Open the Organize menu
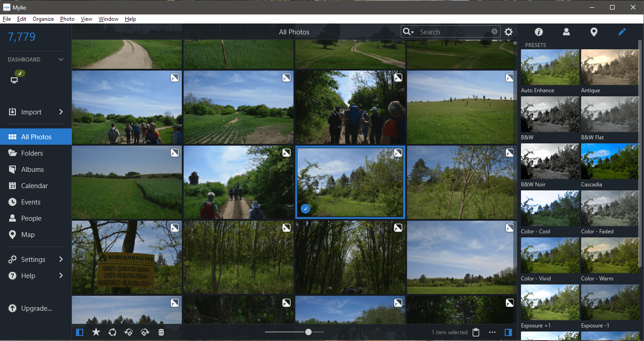 [43, 19]
